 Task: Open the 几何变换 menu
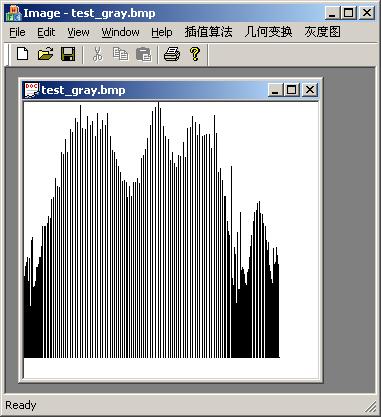tap(268, 32)
